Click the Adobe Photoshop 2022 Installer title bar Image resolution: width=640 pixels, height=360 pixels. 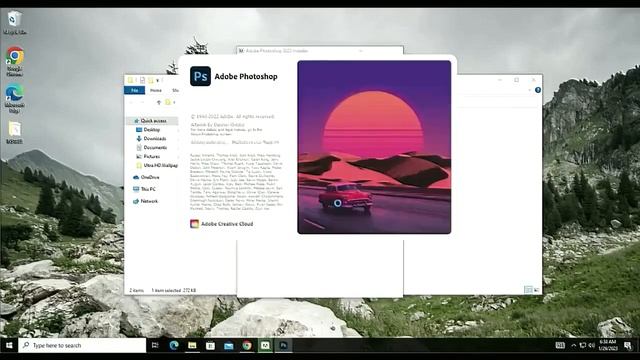(320, 51)
